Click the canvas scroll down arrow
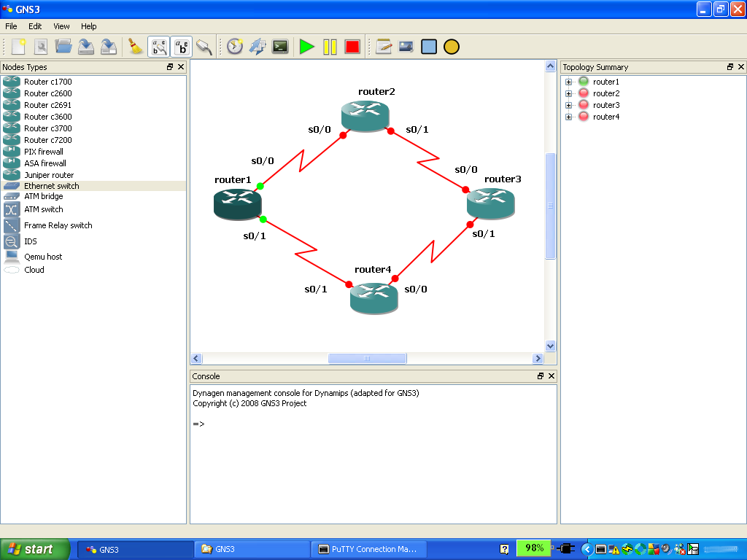 click(550, 346)
